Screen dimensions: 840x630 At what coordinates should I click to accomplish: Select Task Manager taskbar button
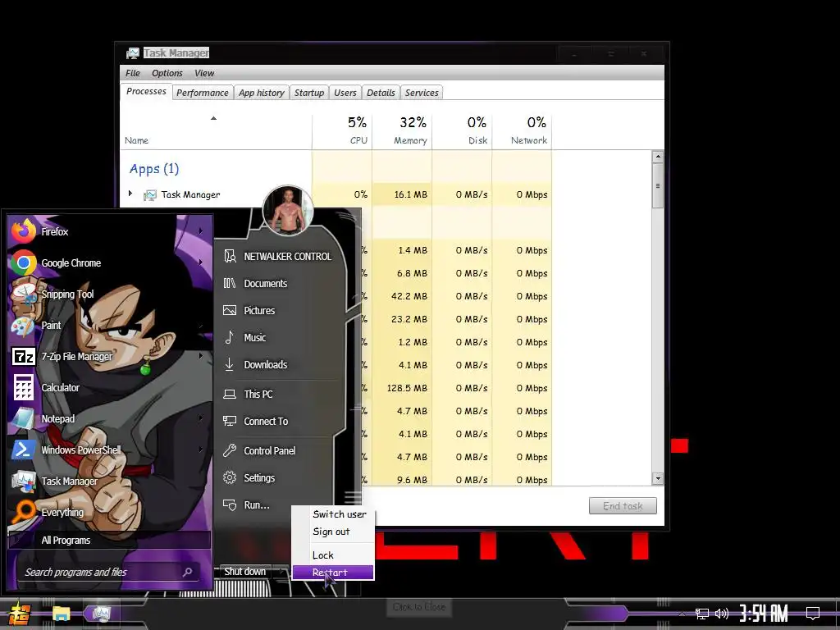(101, 614)
